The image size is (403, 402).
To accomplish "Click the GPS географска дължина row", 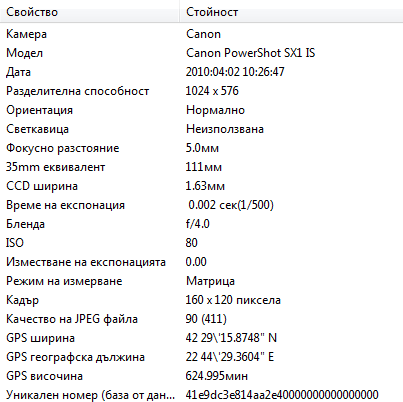I will [x=201, y=357].
